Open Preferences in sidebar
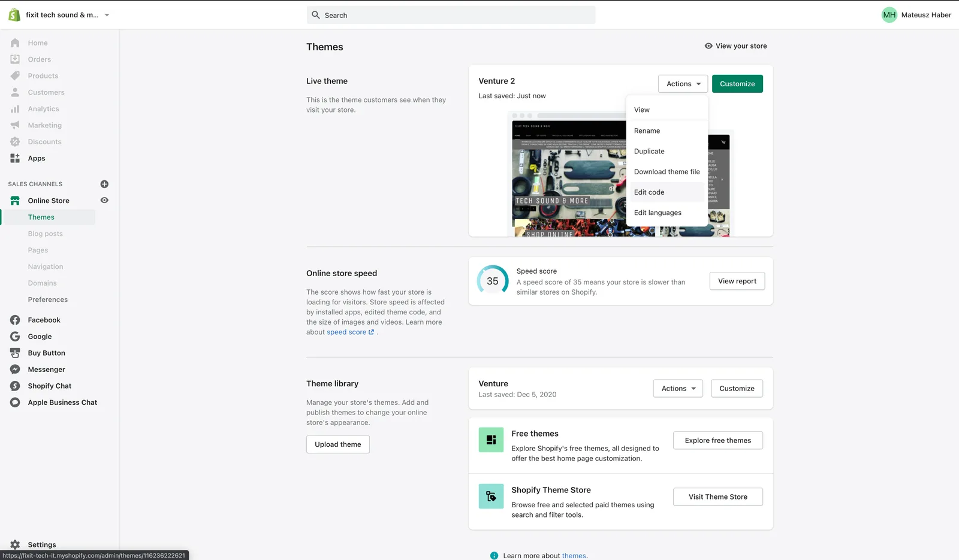 (x=48, y=299)
